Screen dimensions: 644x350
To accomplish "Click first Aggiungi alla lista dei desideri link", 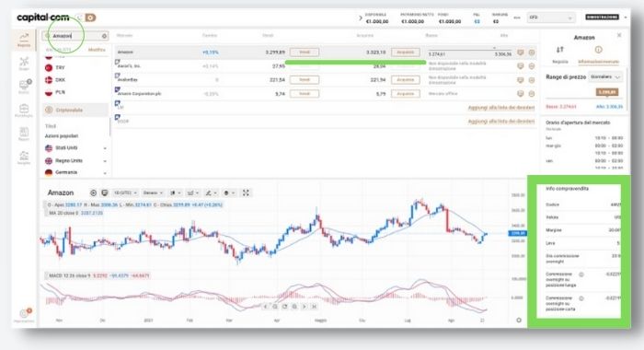I will pos(501,108).
